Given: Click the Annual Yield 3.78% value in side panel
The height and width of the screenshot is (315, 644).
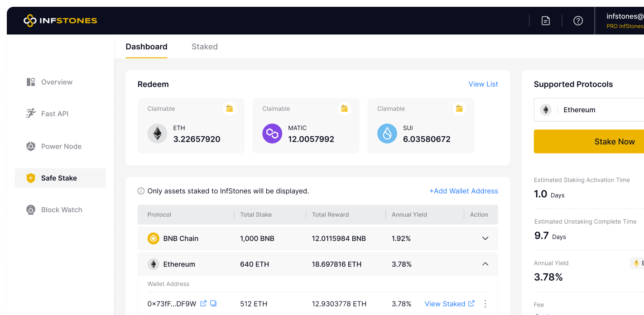Looking at the screenshot, I should 548,277.
